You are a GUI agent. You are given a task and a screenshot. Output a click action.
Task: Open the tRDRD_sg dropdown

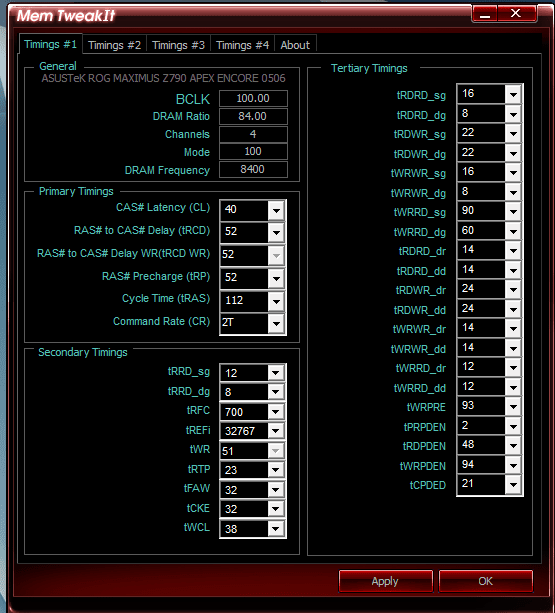pos(513,94)
